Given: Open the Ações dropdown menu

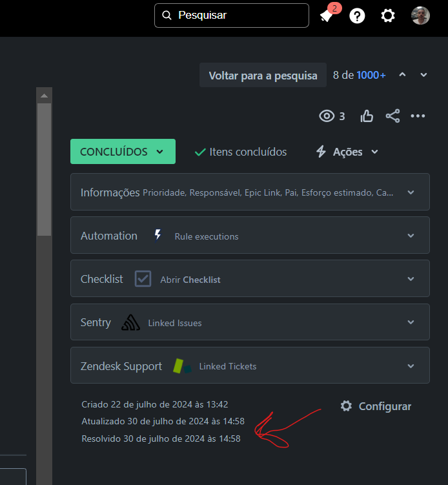Looking at the screenshot, I should point(347,152).
